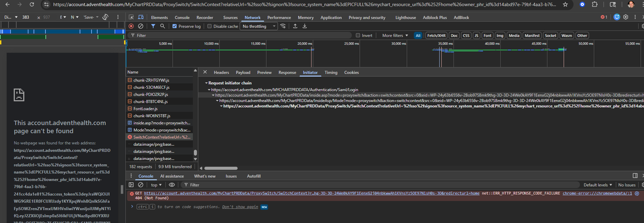The height and width of the screenshot is (223, 644).
Task: Open the Payload tab
Action: 243,72
